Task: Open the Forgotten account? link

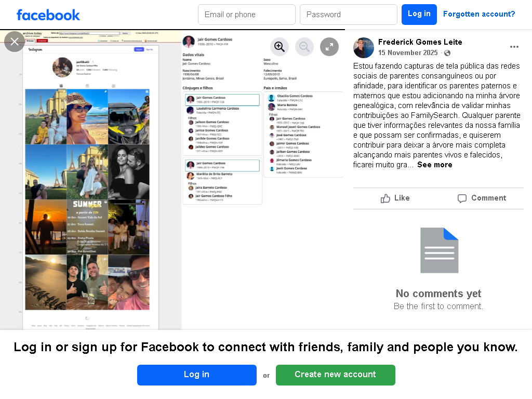Action: [x=478, y=14]
